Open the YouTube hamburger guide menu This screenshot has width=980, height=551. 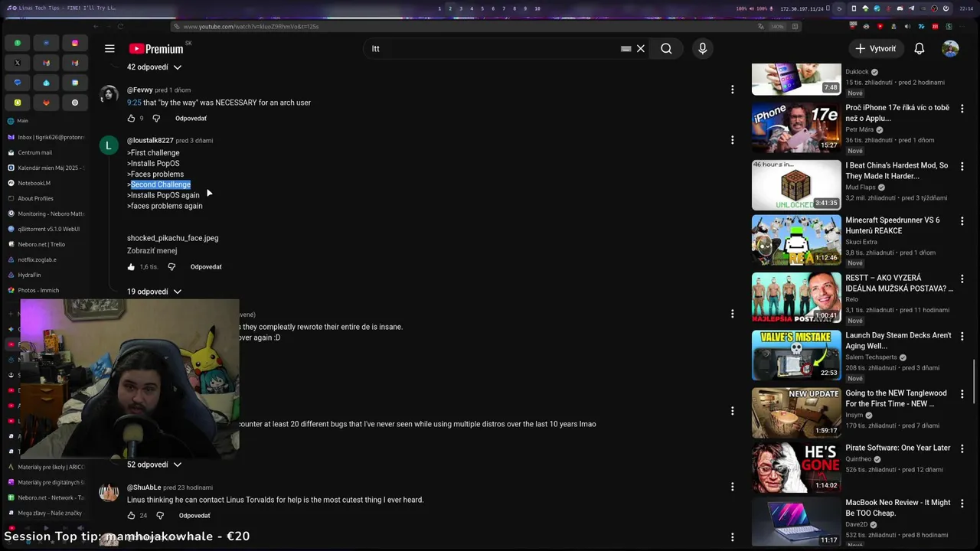click(x=109, y=48)
